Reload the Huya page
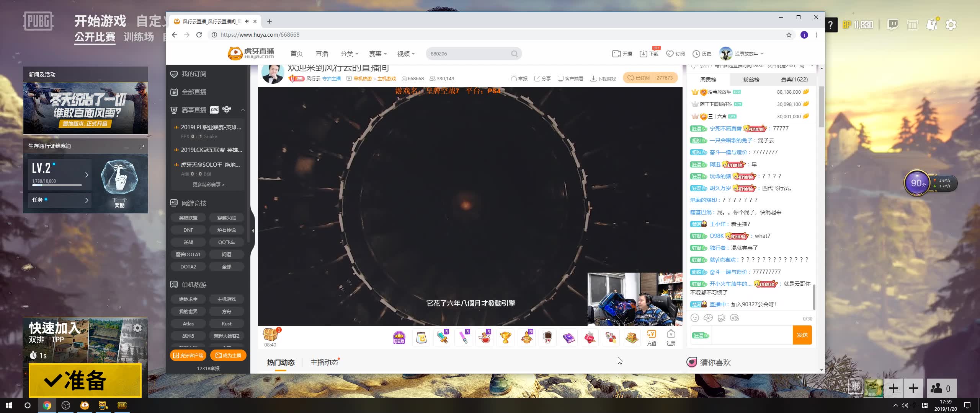The image size is (980, 413). (x=199, y=35)
